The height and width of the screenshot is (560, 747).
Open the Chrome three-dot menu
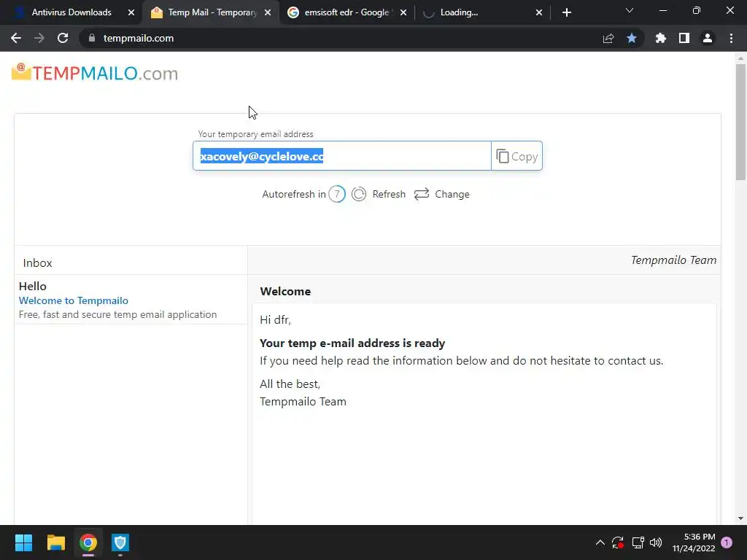731,38
